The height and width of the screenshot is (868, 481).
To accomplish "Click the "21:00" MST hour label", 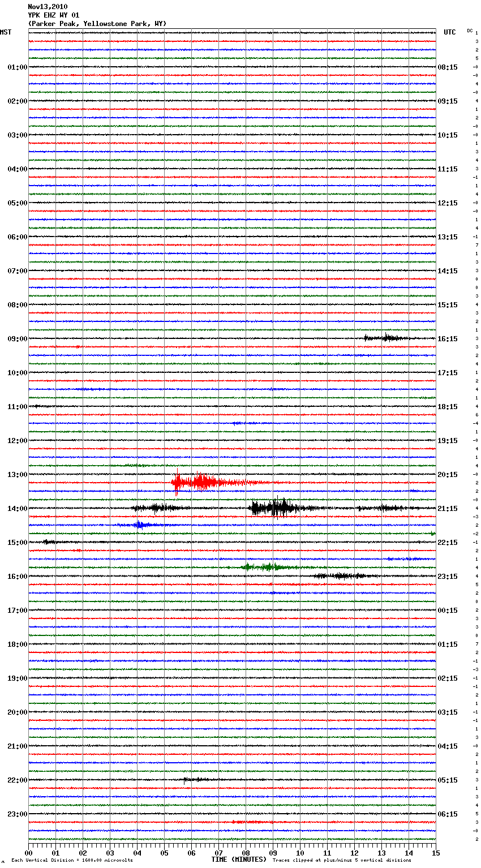I will [x=18, y=746].
